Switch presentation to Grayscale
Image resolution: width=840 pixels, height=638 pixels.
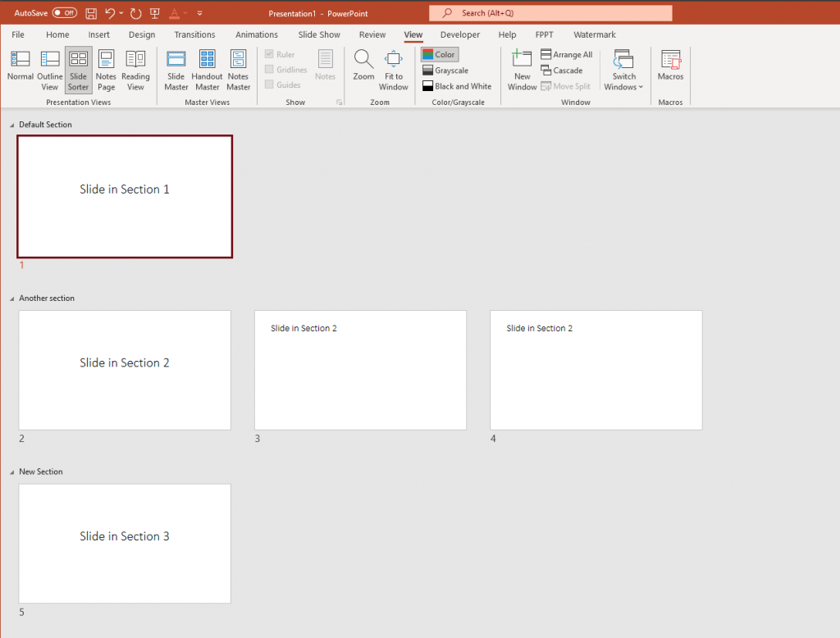445,70
